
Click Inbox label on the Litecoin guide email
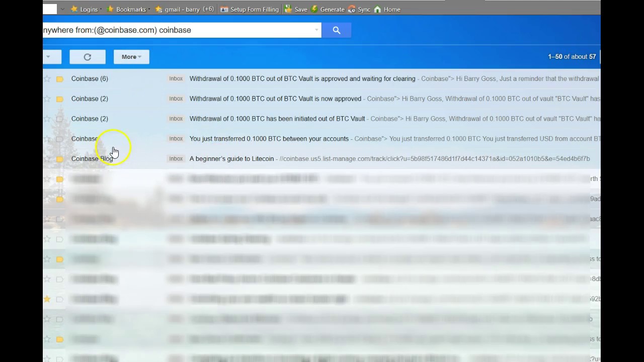tap(176, 158)
